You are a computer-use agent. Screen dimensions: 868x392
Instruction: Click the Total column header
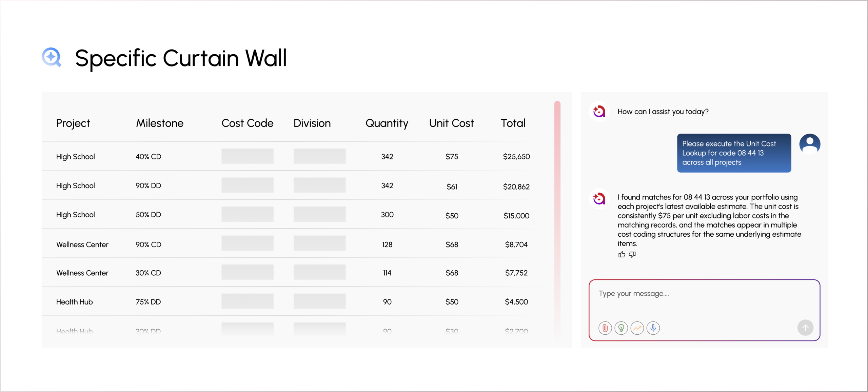[x=513, y=123]
